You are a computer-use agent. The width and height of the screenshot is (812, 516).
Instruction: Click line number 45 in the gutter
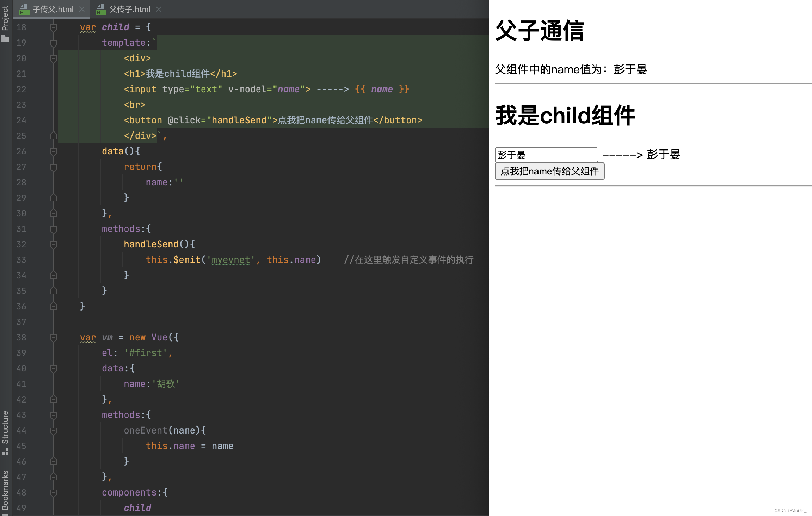(x=21, y=446)
